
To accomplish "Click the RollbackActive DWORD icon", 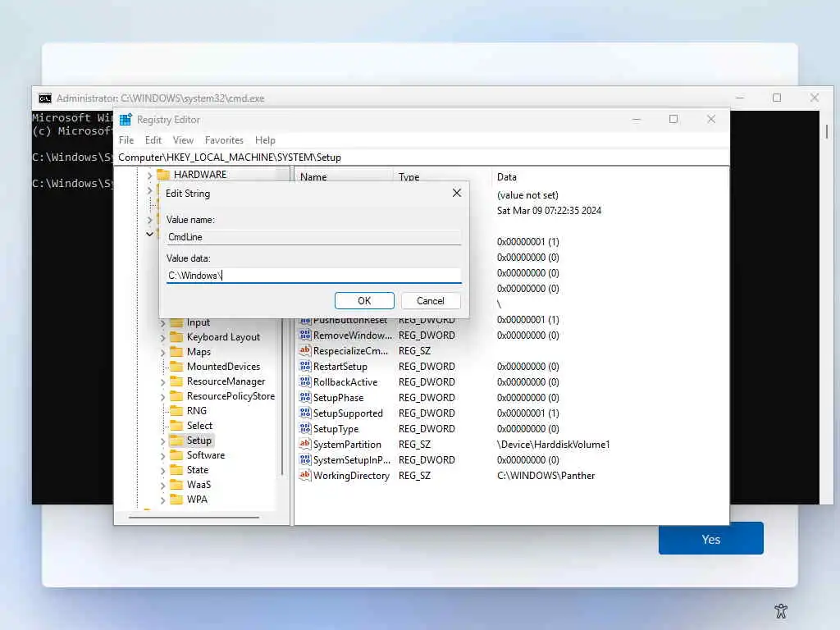I will (305, 381).
